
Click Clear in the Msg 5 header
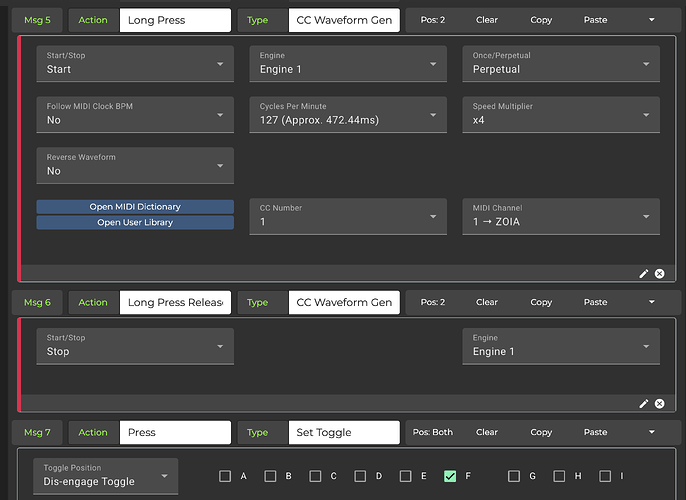(x=487, y=20)
